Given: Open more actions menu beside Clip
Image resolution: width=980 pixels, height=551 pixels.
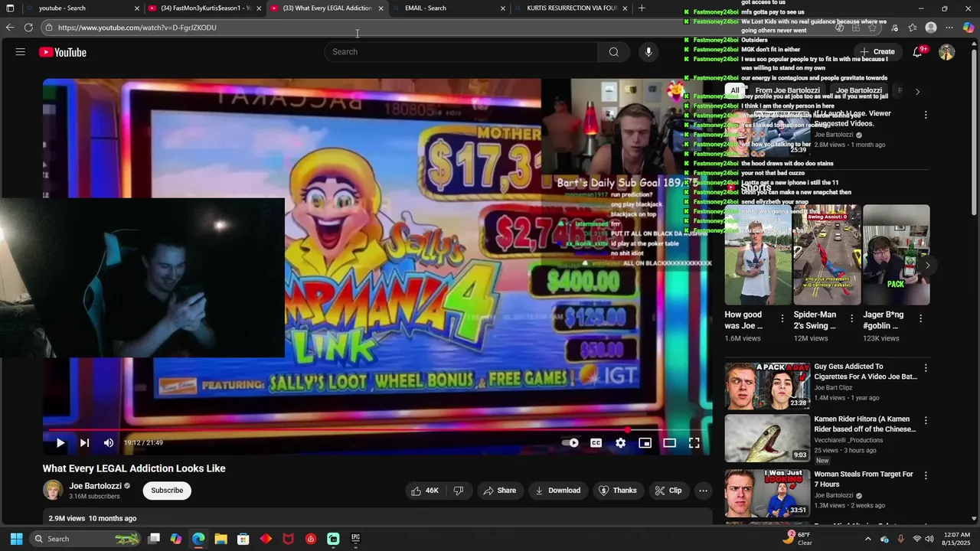Looking at the screenshot, I should click(703, 491).
